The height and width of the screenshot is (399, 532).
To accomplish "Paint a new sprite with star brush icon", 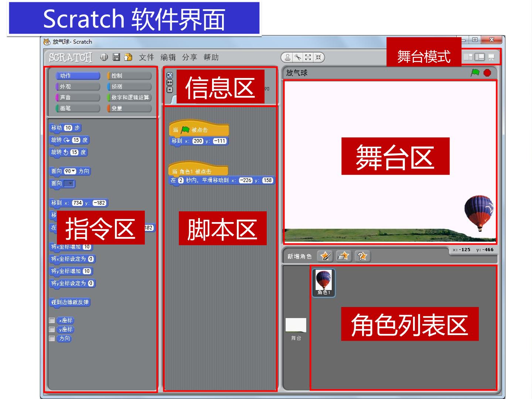I will pos(325,256).
